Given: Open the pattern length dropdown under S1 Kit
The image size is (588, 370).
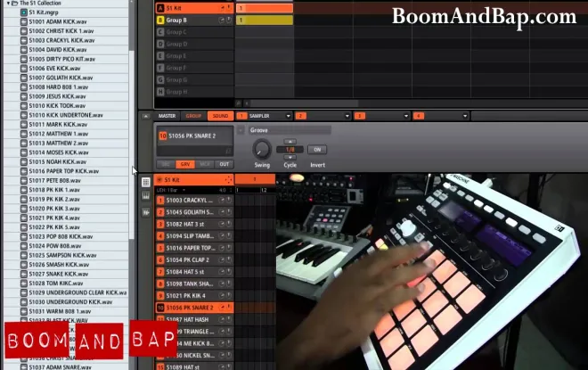Looking at the screenshot, I should click(x=184, y=190).
